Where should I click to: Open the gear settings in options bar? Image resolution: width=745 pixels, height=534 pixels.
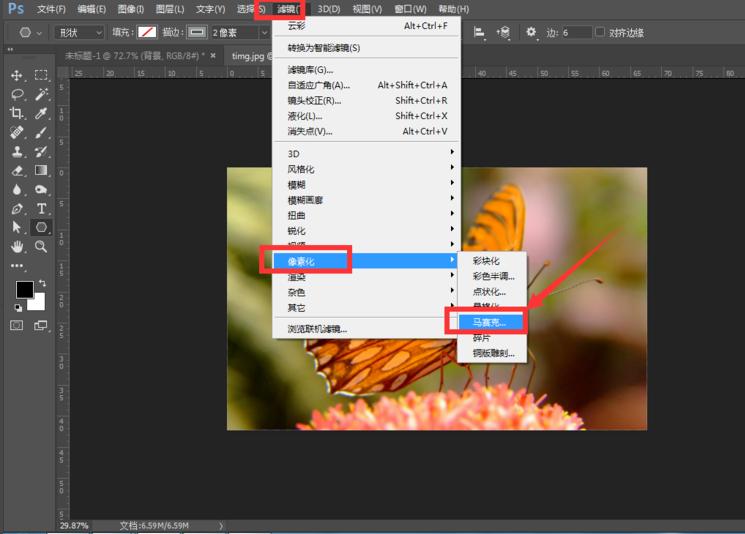(531, 32)
